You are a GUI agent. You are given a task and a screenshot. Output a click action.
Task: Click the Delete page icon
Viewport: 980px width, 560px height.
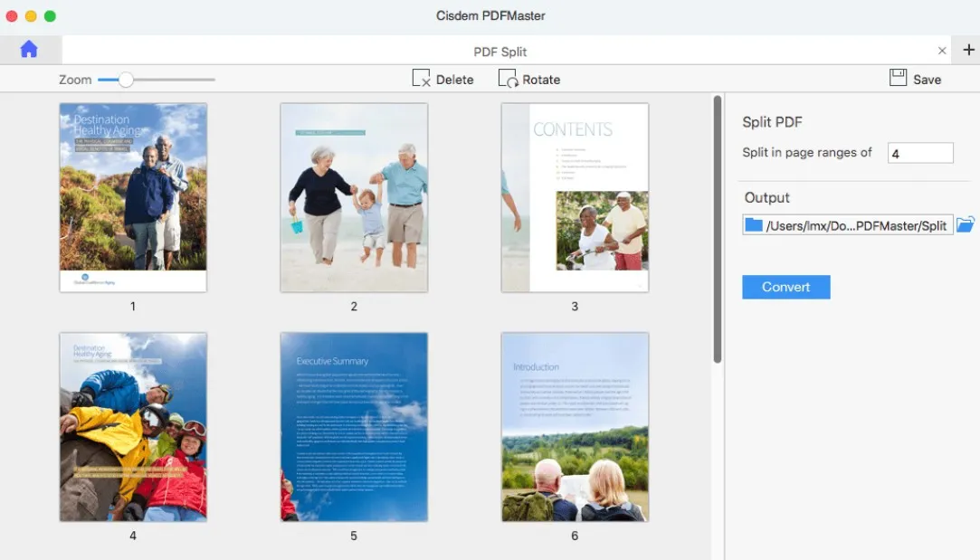click(x=422, y=78)
